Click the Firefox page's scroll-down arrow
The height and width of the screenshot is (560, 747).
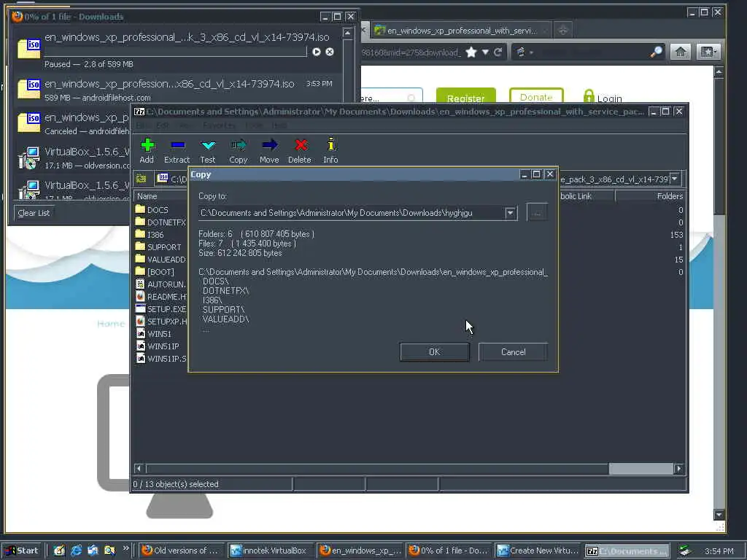[719, 514]
